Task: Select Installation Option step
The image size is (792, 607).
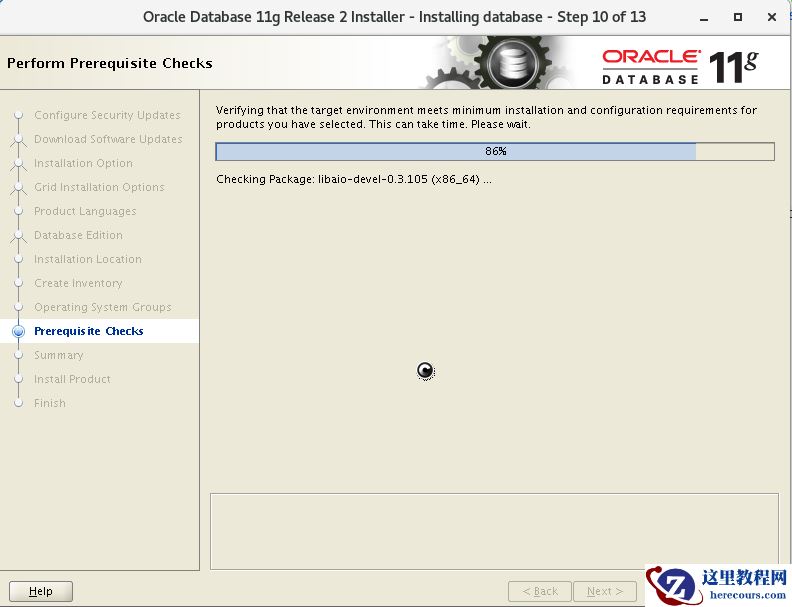Action: pos(83,163)
